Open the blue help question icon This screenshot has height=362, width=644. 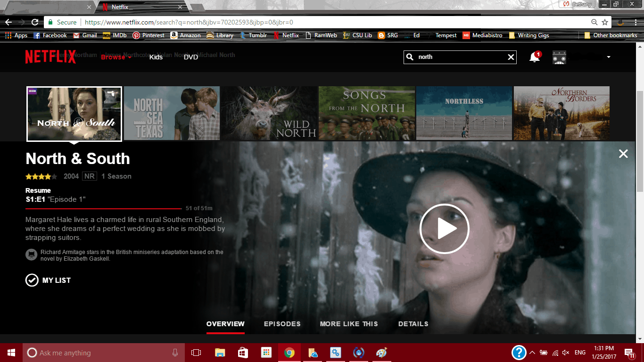(x=519, y=353)
